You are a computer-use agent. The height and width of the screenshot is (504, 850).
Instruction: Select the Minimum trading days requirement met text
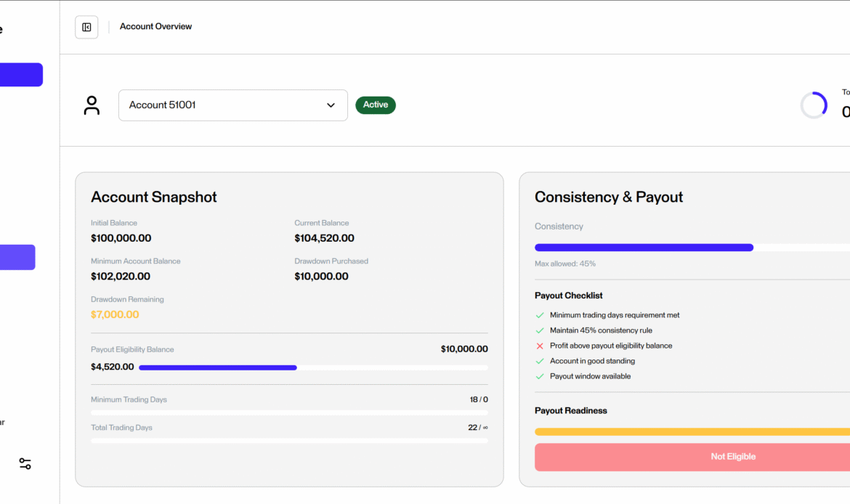[x=615, y=315]
